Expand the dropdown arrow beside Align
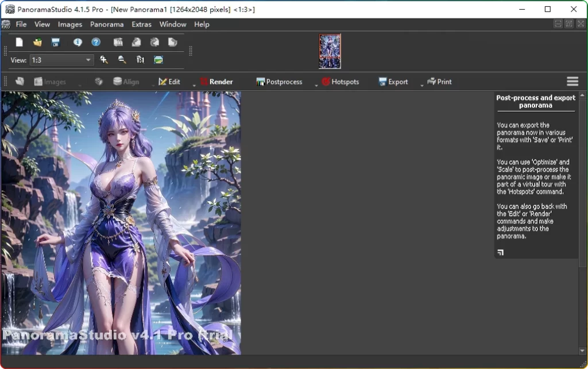The width and height of the screenshot is (588, 369). pyautogui.click(x=153, y=86)
